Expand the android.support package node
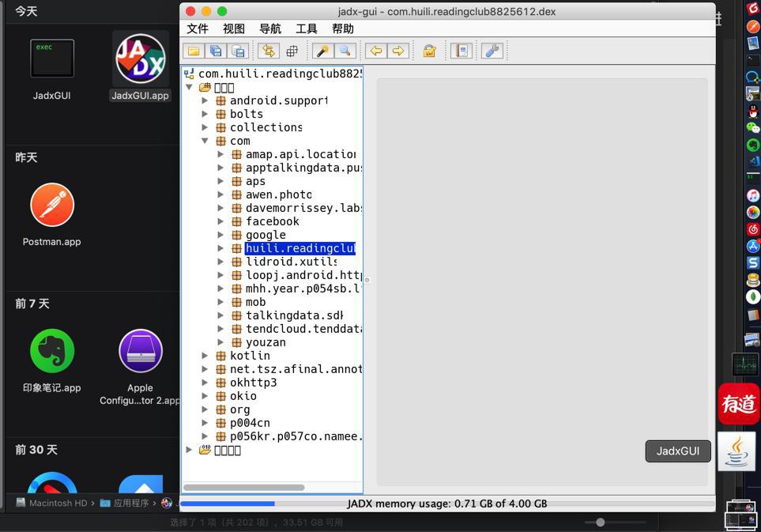Image resolution: width=761 pixels, height=532 pixels. 205,100
